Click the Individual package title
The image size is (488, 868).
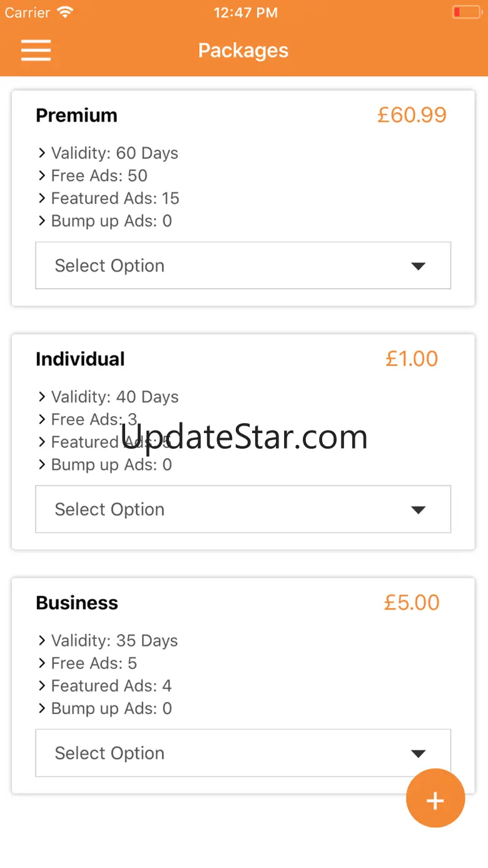pyautogui.click(x=80, y=359)
